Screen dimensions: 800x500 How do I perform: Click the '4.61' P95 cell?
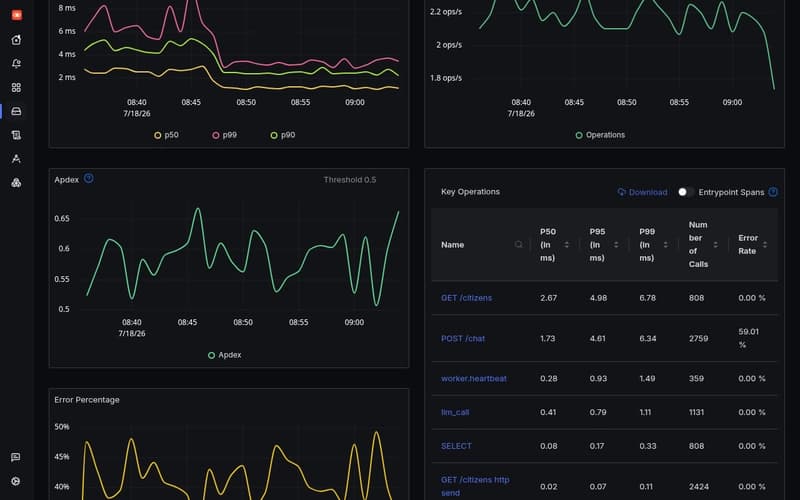[597, 339]
